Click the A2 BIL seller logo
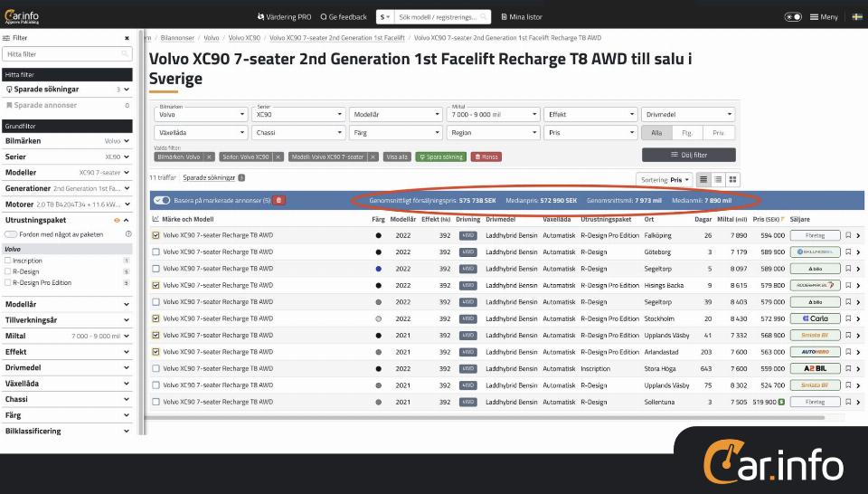 (x=815, y=368)
